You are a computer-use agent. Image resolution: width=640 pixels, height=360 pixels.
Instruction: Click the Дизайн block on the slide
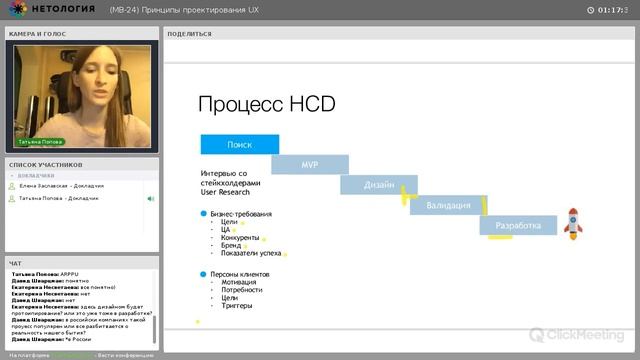[379, 185]
